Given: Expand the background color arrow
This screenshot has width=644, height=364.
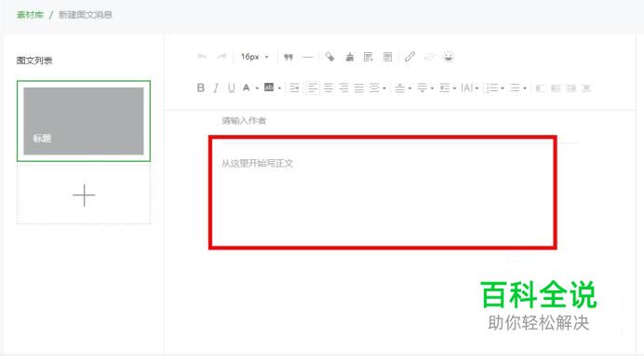Looking at the screenshot, I should (279, 88).
